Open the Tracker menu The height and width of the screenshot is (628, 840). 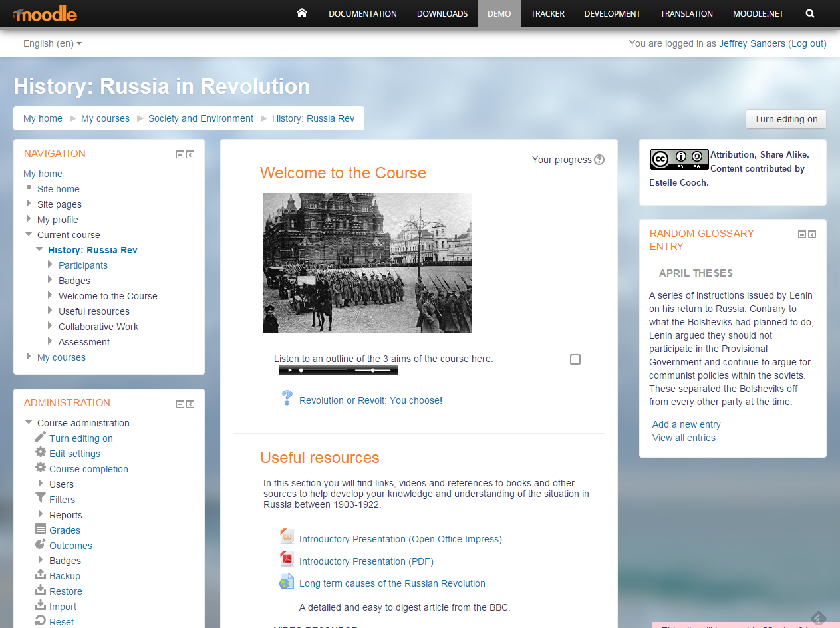pos(548,13)
